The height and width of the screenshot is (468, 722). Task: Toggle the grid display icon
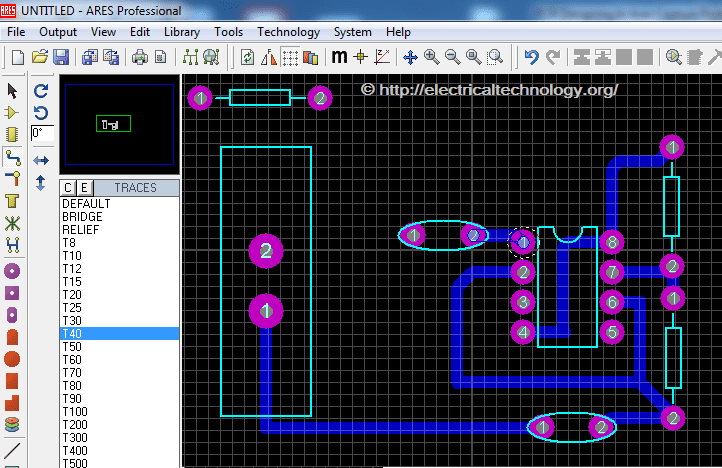click(x=291, y=57)
